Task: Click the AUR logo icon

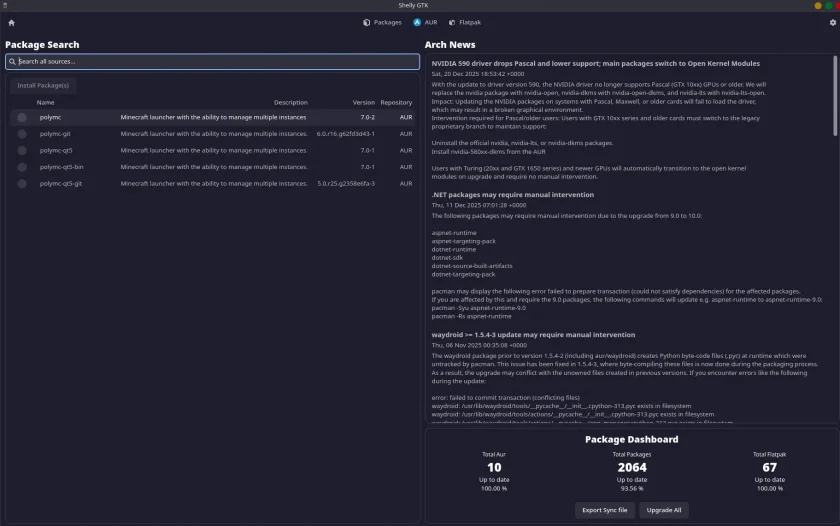Action: [417, 22]
